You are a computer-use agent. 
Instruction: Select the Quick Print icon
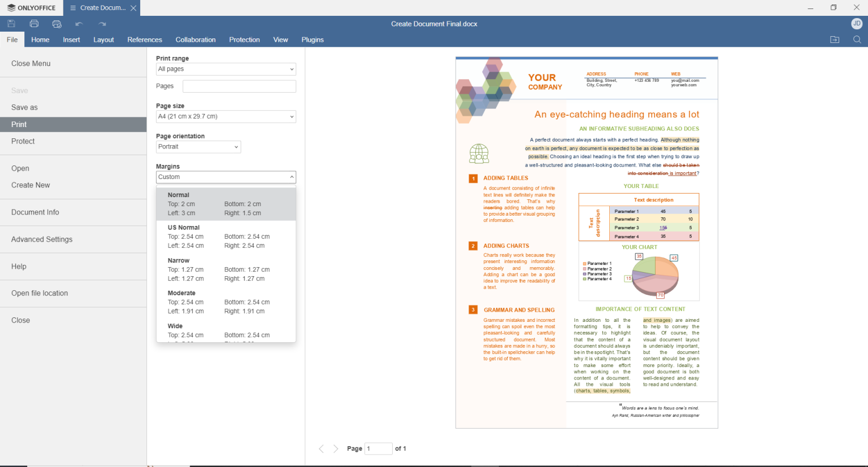[x=56, y=24]
